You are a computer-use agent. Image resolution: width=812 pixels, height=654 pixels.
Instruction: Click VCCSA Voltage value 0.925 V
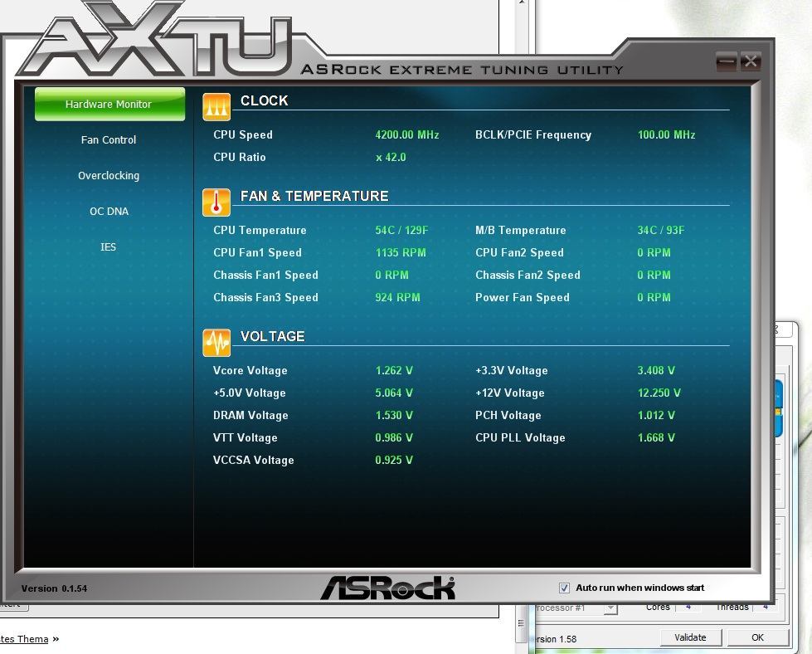[394, 460]
